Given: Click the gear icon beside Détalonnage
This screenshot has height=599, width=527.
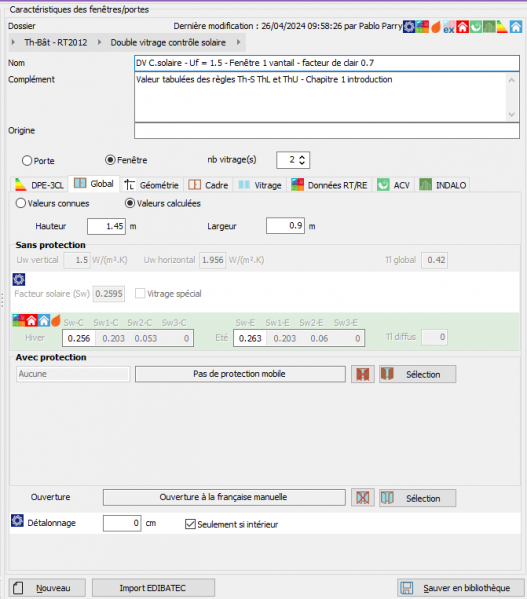Looking at the screenshot, I should coord(17,521).
